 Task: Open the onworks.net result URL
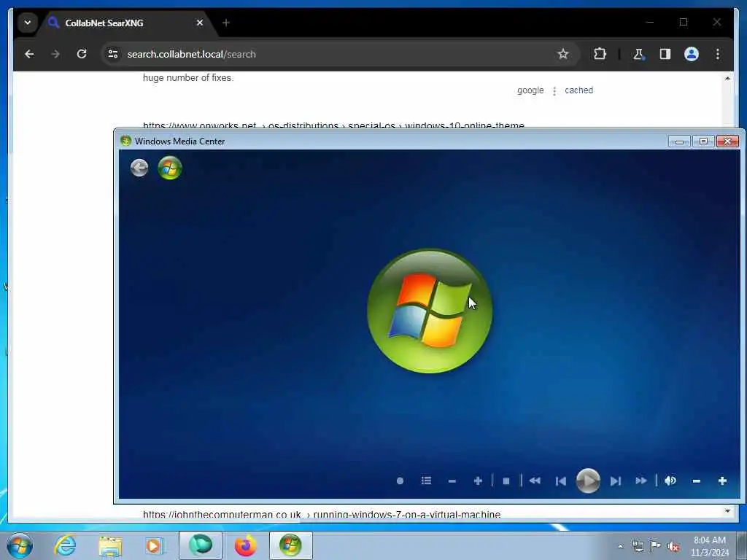(333, 125)
